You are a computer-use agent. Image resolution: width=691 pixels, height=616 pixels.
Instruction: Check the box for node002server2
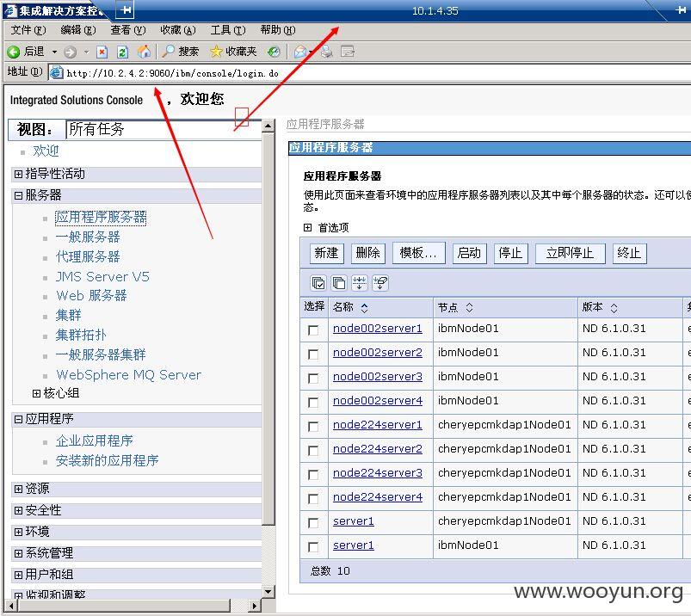pos(313,354)
